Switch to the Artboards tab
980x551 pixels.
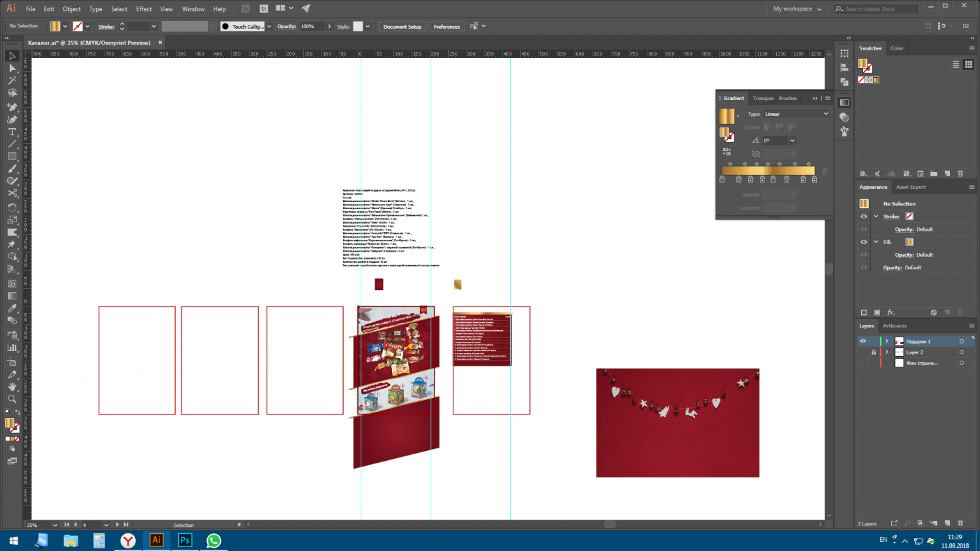(894, 326)
